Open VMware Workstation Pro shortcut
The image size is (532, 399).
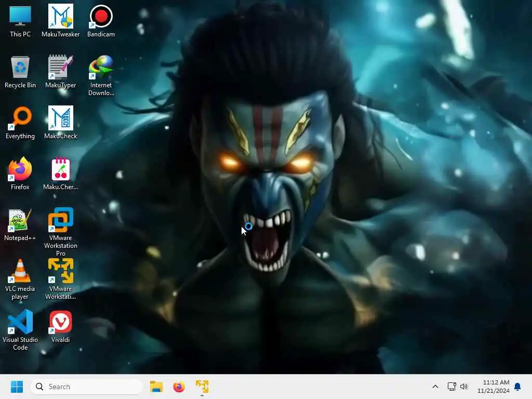[60, 232]
